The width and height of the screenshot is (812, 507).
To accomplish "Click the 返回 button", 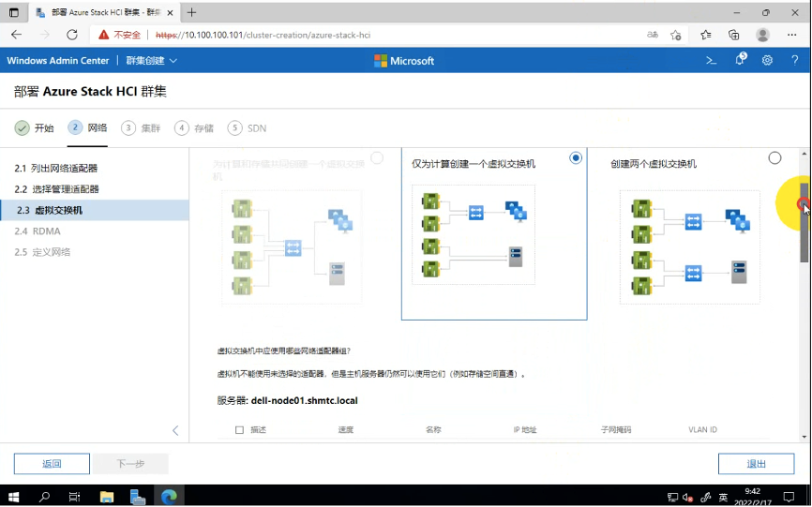I will (x=52, y=464).
